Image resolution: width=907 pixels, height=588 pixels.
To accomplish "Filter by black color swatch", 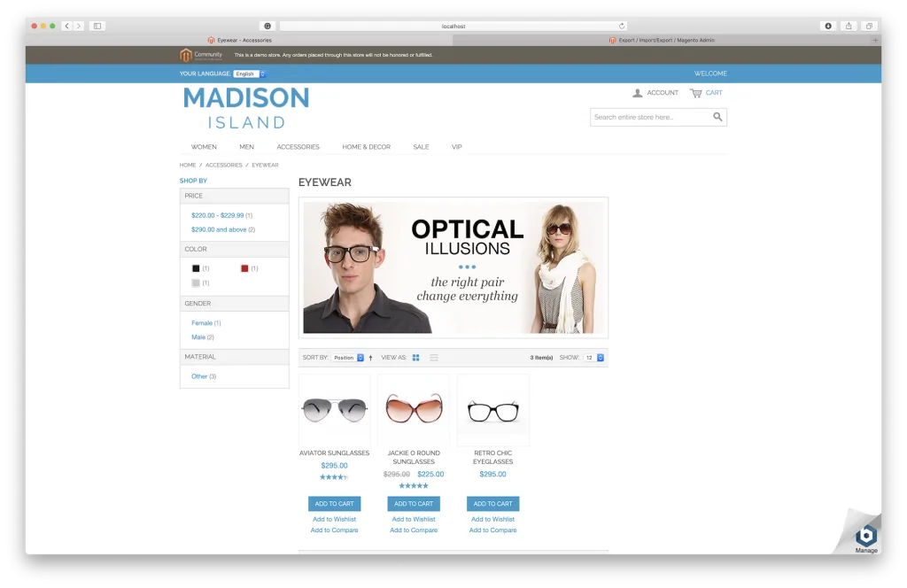I will click(x=196, y=268).
